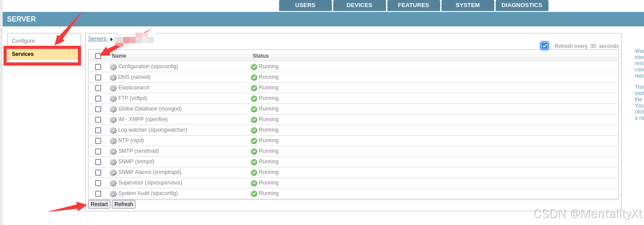644x225 pixels.
Task: Select the Log watcher (sipxlogwatcher) checkbox
Action: pos(98,130)
